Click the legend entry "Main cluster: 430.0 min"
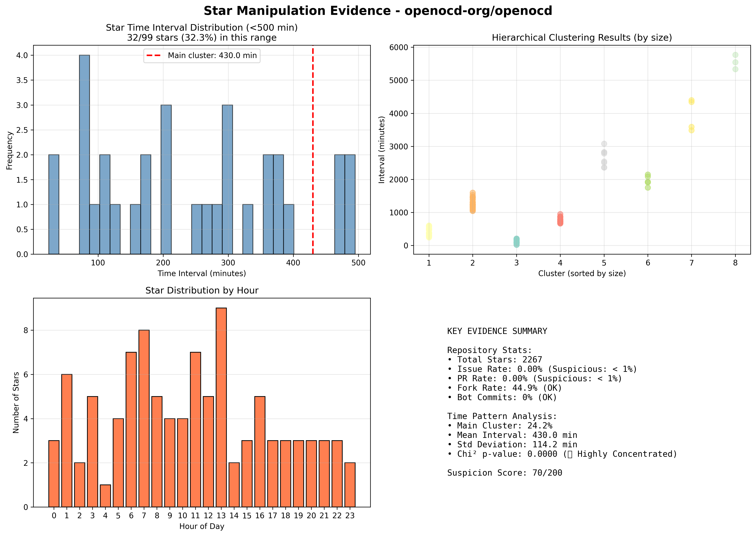This screenshot has width=756, height=536. coord(202,56)
